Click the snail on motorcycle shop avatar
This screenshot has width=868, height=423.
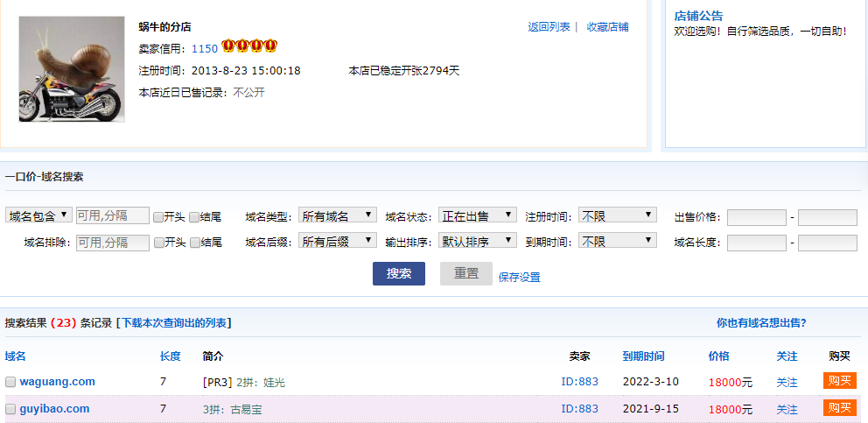coord(72,69)
